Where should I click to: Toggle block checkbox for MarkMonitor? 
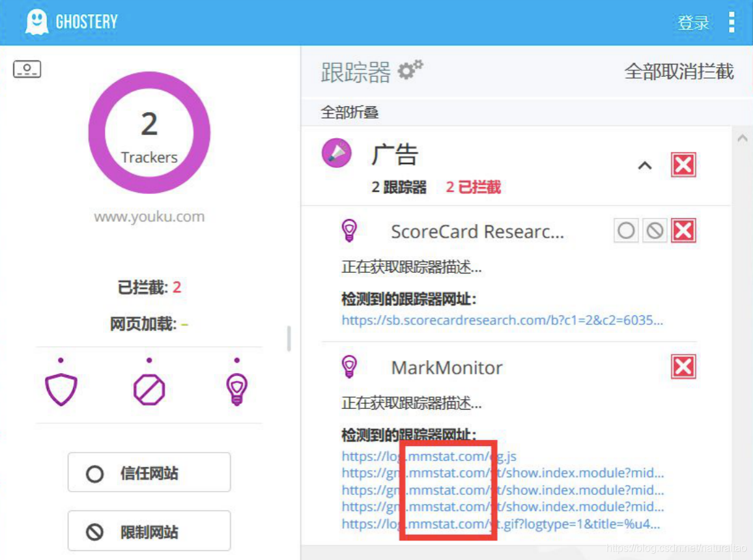click(683, 367)
